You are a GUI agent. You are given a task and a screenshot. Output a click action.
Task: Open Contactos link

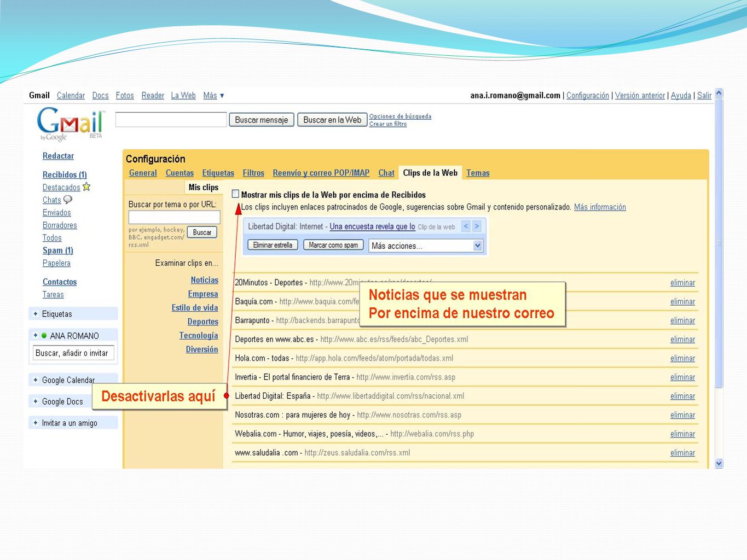click(60, 282)
